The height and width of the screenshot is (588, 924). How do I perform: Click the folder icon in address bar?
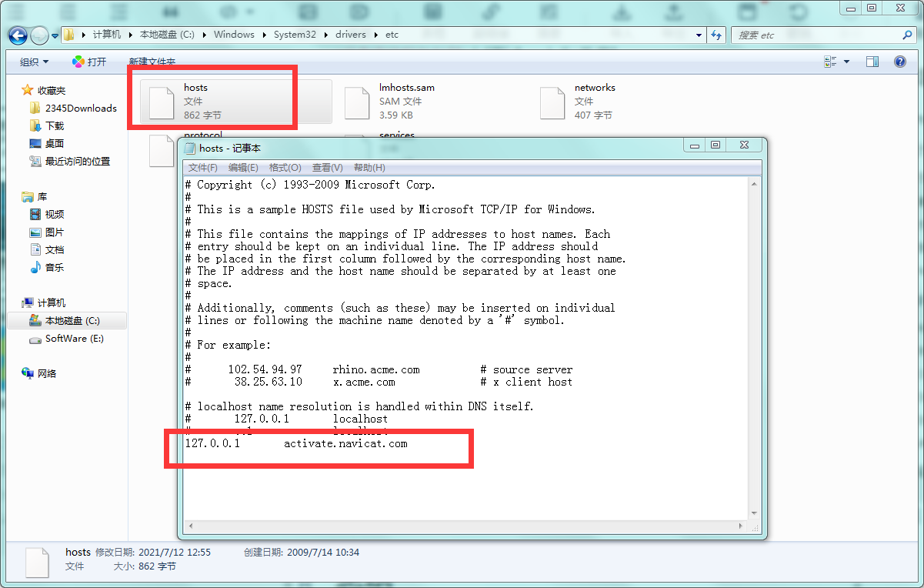point(69,35)
